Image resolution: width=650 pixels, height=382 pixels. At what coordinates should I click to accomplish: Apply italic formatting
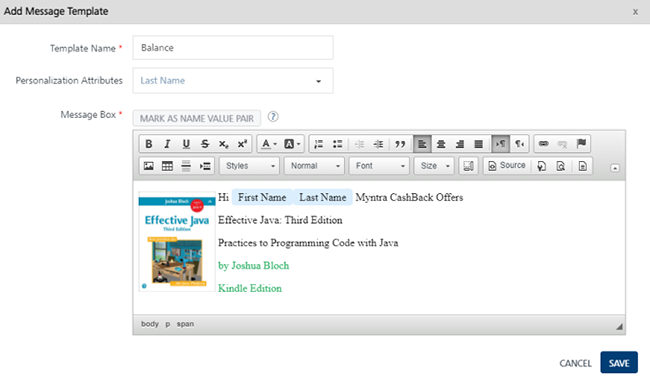coord(167,144)
